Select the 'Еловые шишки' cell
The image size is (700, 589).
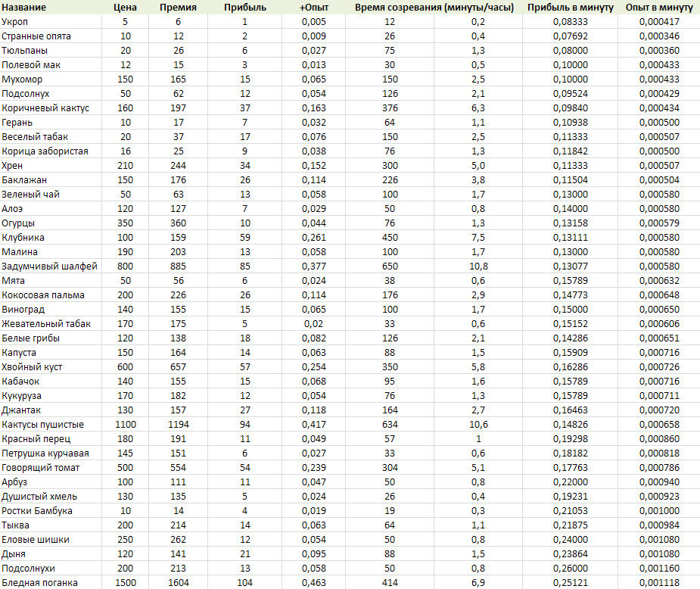pyautogui.click(x=36, y=540)
